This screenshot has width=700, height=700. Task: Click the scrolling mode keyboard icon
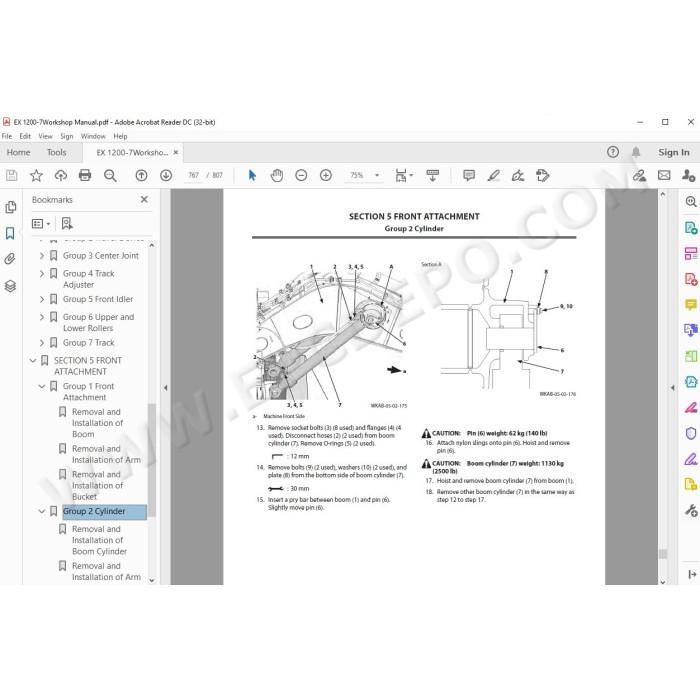click(x=433, y=175)
